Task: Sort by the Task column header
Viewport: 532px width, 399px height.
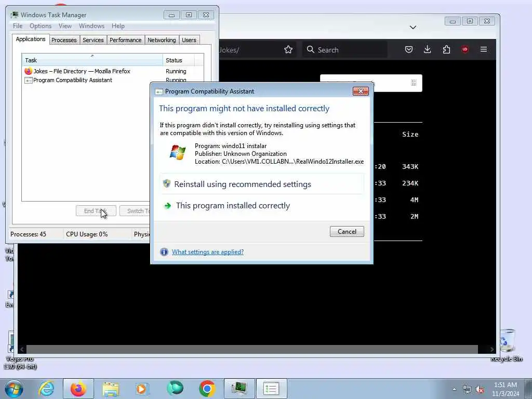Action: [92, 60]
